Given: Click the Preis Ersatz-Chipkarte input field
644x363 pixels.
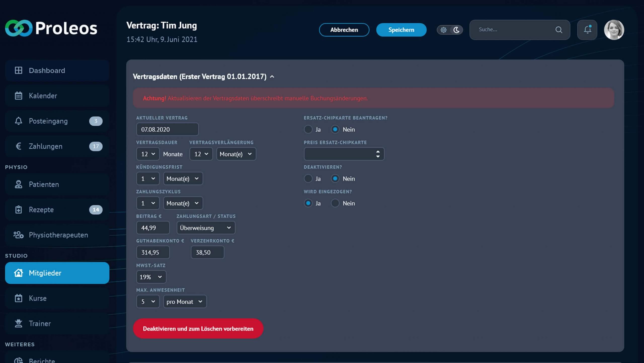Looking at the screenshot, I should (344, 154).
